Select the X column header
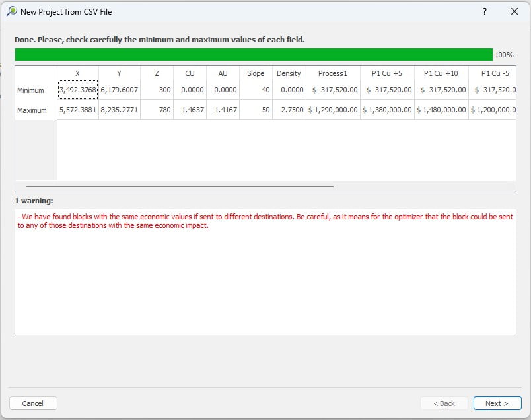The width and height of the screenshot is (531, 420). (x=78, y=73)
